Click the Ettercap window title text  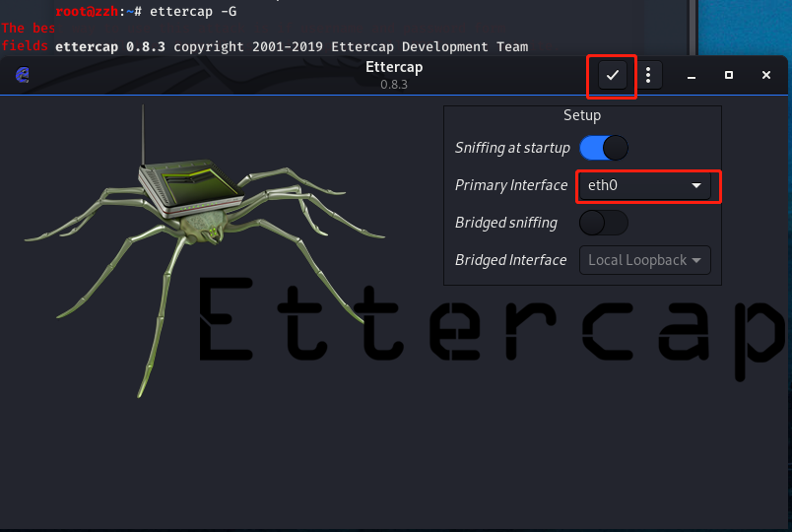point(394,67)
